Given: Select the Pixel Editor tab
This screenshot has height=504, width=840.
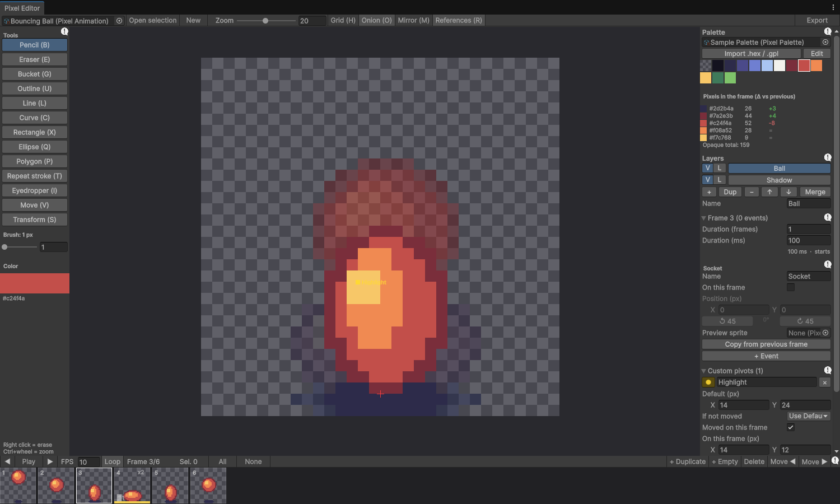Looking at the screenshot, I should click(x=22, y=8).
